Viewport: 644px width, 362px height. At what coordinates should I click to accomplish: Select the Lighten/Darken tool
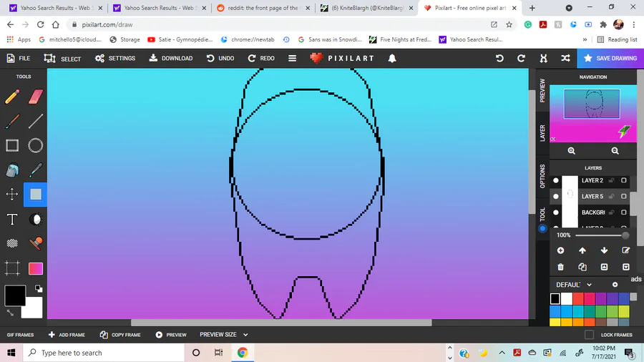[x=36, y=219]
